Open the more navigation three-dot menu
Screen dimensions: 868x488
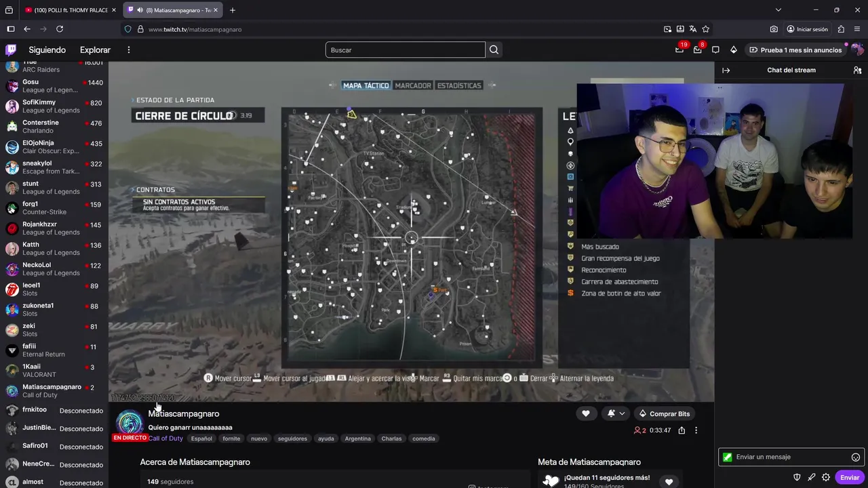tap(128, 49)
